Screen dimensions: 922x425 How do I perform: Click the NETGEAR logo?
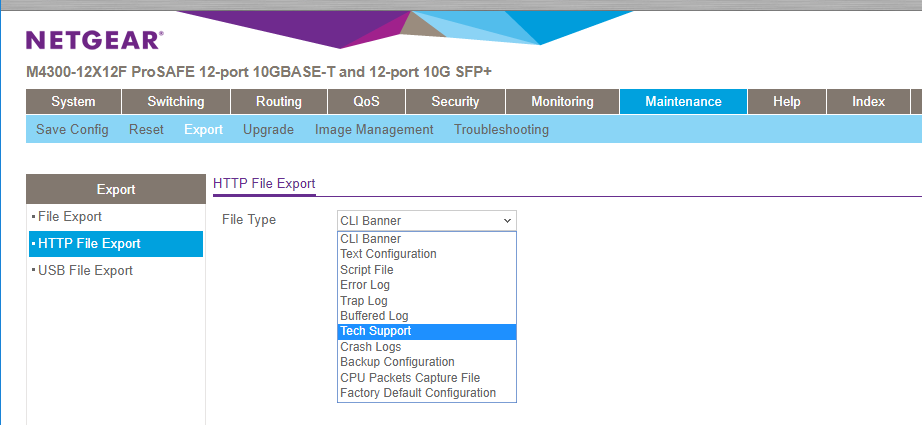coord(95,41)
